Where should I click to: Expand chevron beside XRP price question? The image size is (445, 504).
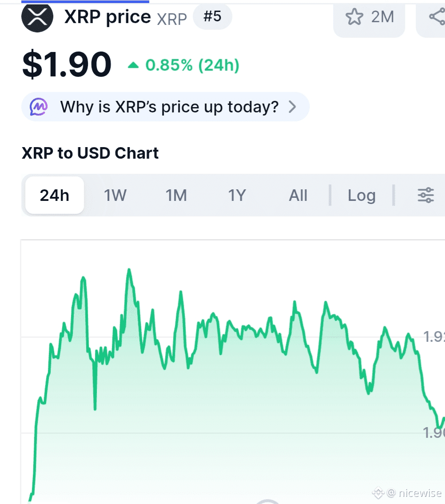pos(292,107)
